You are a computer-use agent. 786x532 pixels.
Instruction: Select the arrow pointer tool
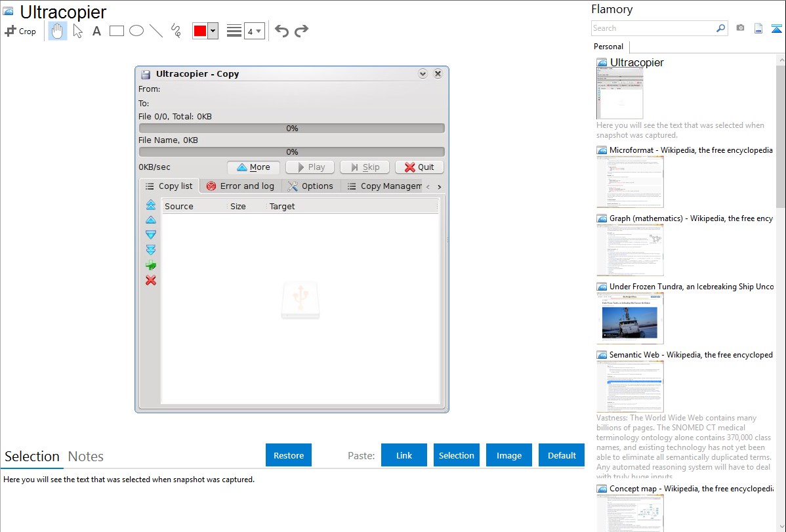point(77,31)
